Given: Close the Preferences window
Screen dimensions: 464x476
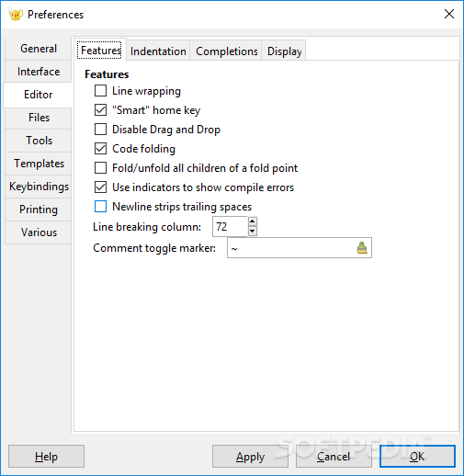Looking at the screenshot, I should tap(449, 14).
